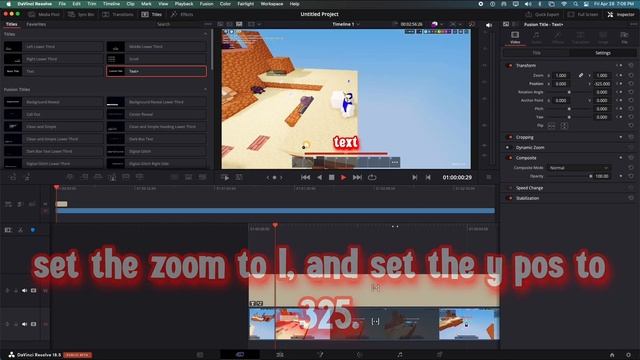Open the Sync Bin panel
640x360 pixels.
click(x=81, y=14)
